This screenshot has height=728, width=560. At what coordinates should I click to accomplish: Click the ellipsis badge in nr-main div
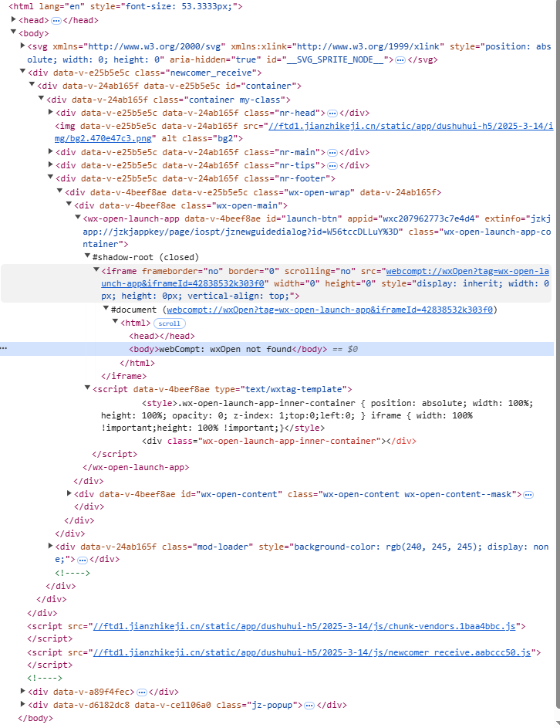[332, 153]
